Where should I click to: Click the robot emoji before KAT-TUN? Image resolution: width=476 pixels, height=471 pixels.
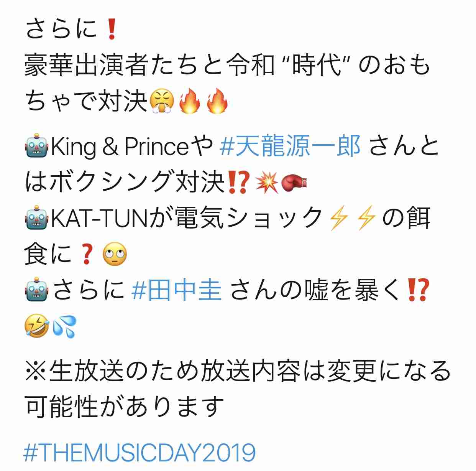36,218
